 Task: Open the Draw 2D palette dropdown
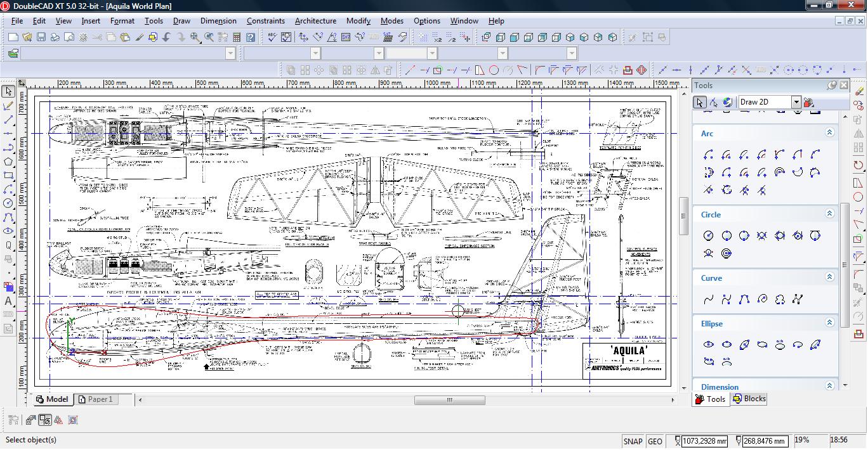point(796,102)
